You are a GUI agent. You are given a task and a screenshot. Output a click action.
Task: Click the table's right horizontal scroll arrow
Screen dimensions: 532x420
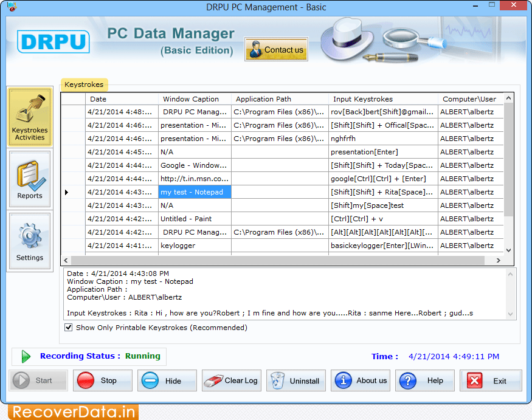click(x=498, y=261)
